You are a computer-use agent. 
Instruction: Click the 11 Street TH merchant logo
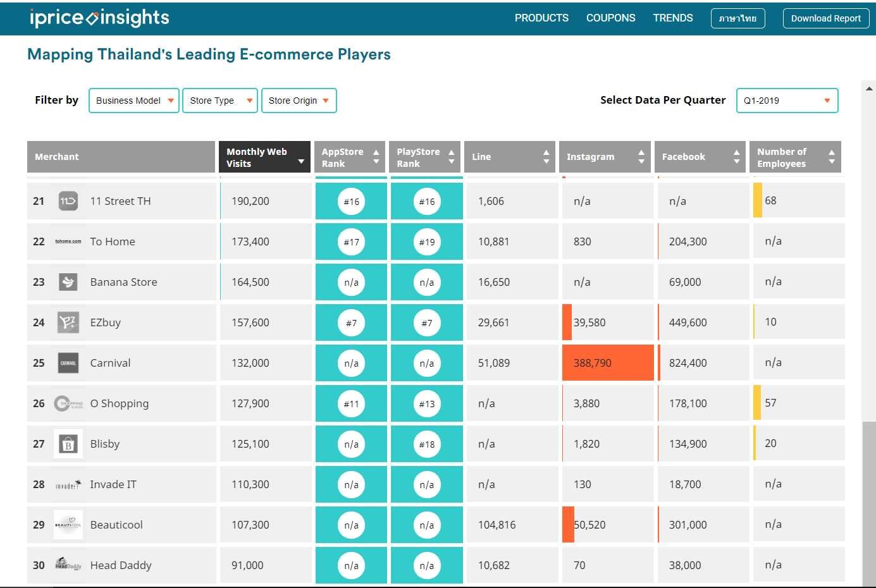click(68, 201)
